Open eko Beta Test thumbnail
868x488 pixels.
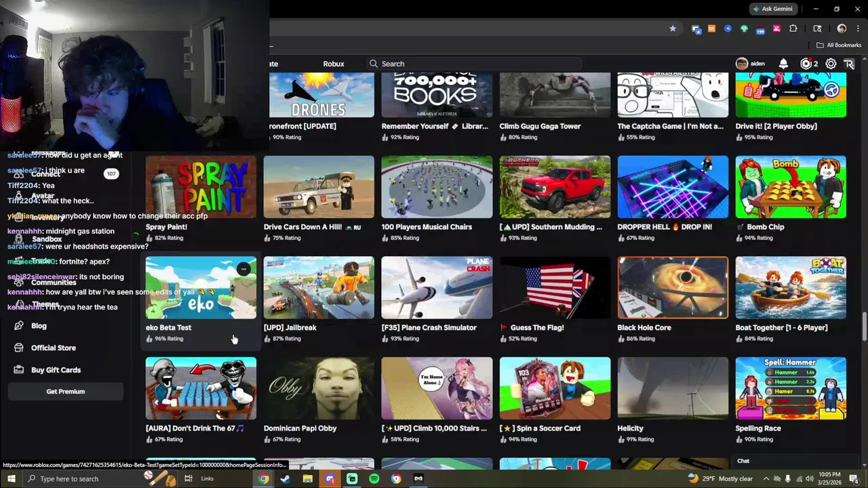point(201,287)
